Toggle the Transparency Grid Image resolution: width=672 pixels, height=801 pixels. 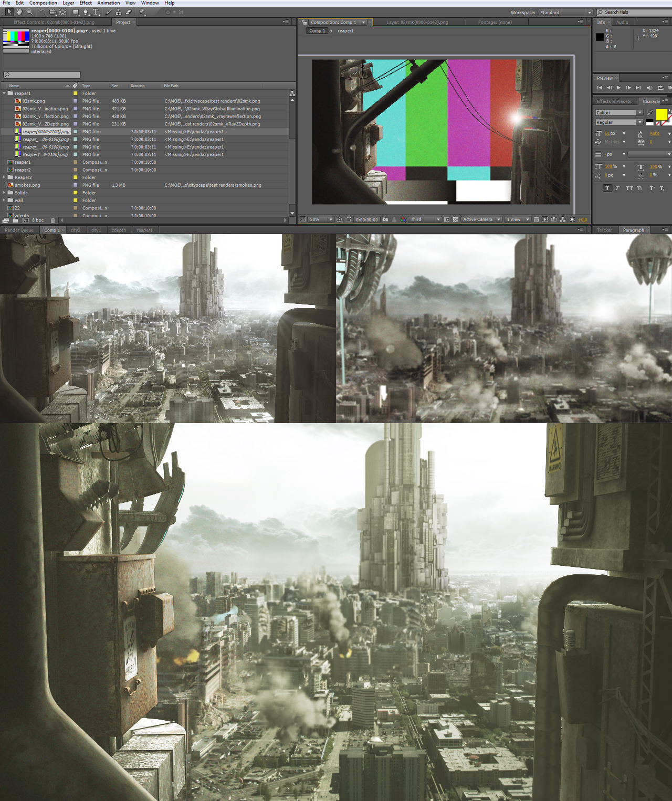(x=455, y=219)
